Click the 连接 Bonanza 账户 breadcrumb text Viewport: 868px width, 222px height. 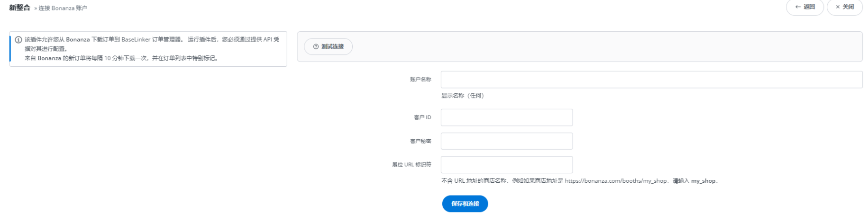tap(63, 8)
